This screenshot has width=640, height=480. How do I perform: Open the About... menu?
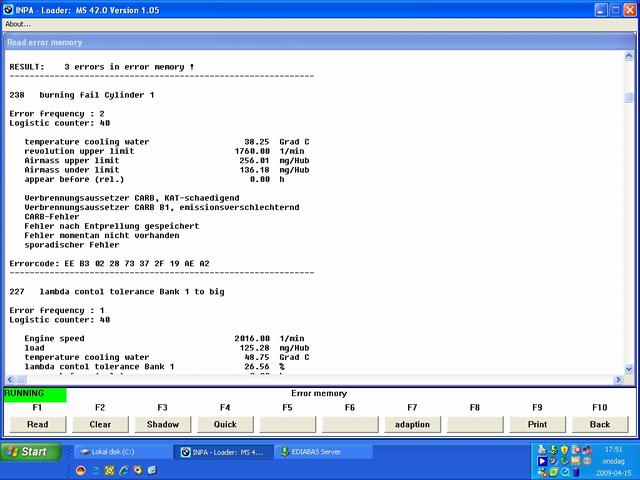(x=18, y=24)
